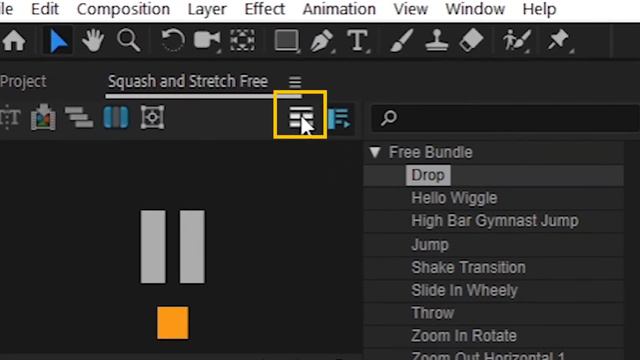The height and width of the screenshot is (360, 640).
Task: Select the Eraser tool
Action: coord(471,40)
